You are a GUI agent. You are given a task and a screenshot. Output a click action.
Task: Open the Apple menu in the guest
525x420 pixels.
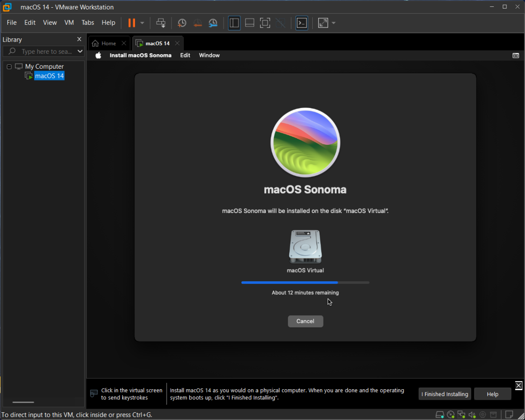pyautogui.click(x=98, y=55)
